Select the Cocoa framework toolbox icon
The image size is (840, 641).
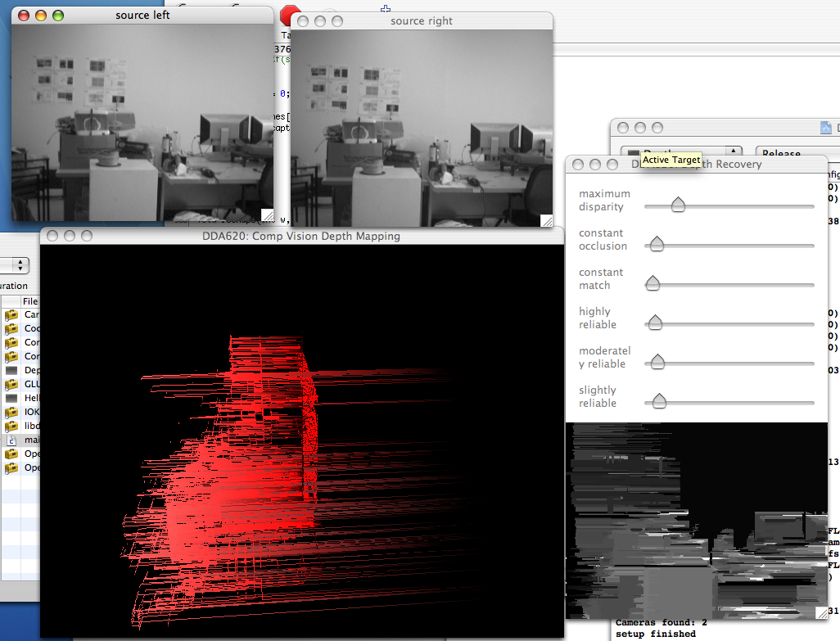[x=11, y=328]
